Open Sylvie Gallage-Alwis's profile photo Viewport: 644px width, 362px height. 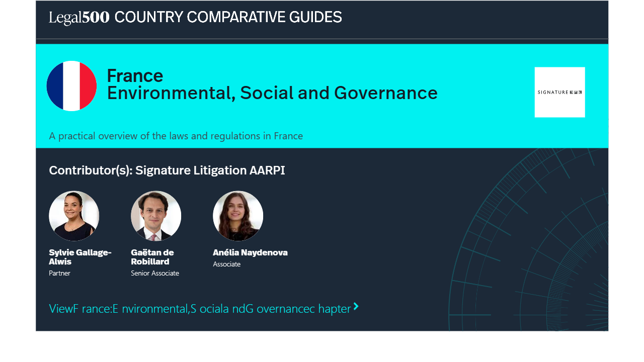click(74, 216)
